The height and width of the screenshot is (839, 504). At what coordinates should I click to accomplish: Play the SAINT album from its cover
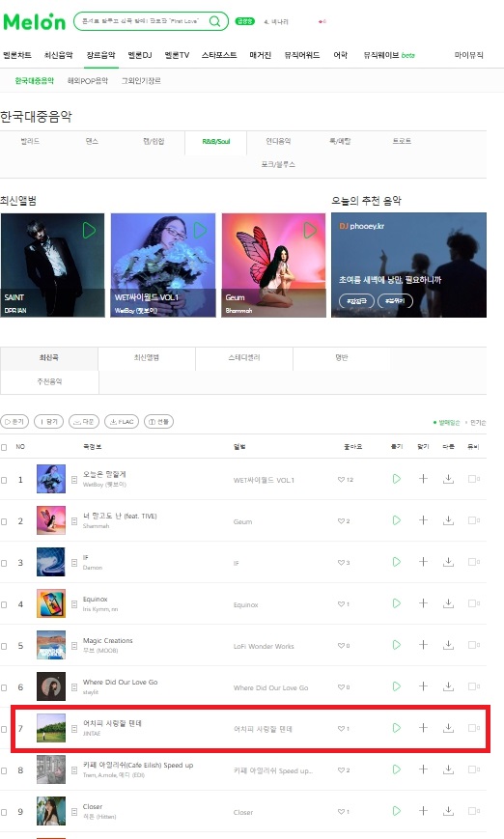click(90, 231)
